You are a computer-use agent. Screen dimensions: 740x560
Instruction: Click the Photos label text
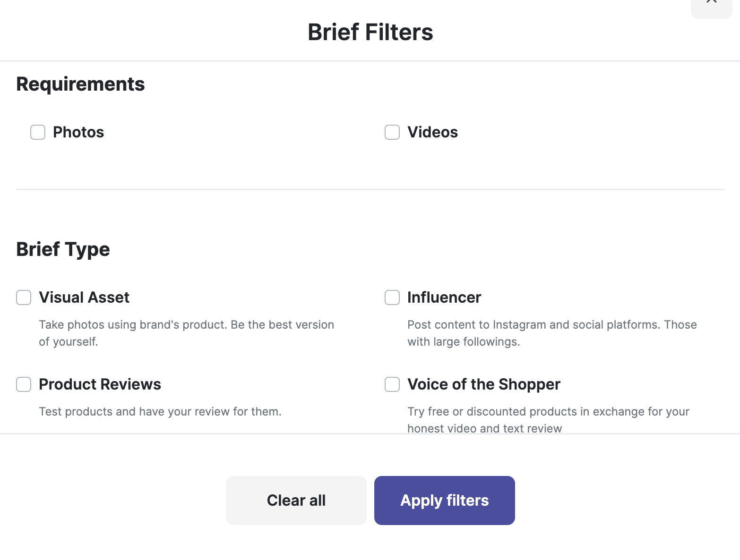pyautogui.click(x=78, y=132)
